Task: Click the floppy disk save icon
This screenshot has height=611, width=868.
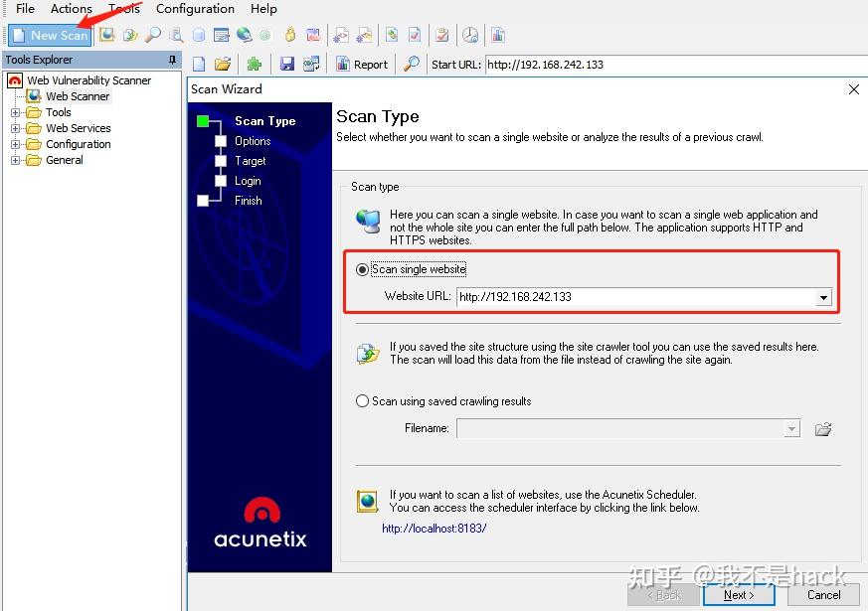Action: click(286, 65)
